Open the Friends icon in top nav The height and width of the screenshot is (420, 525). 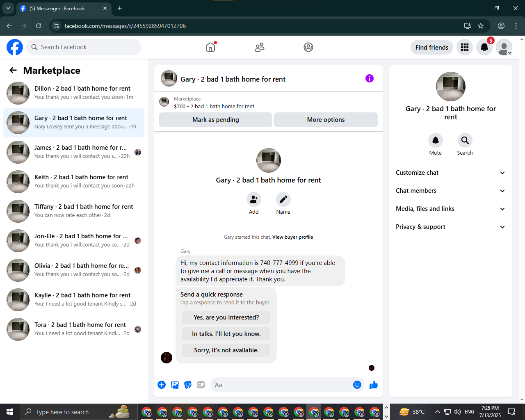coord(260,47)
